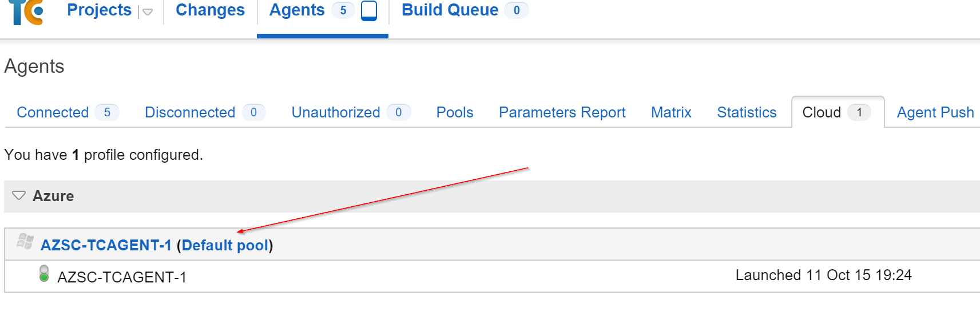This screenshot has height=330, width=980.
Task: Click the 'You have 1 profile configured' text
Action: (x=104, y=155)
